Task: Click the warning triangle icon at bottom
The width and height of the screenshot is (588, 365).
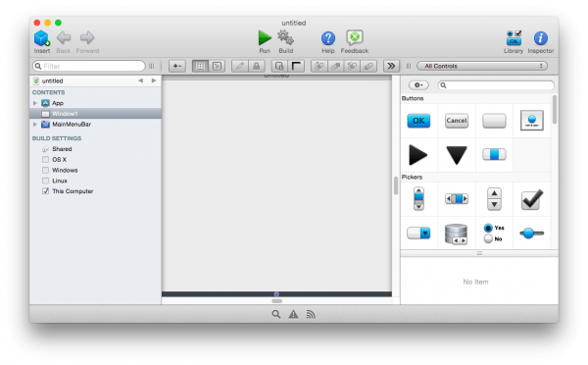Action: [293, 314]
